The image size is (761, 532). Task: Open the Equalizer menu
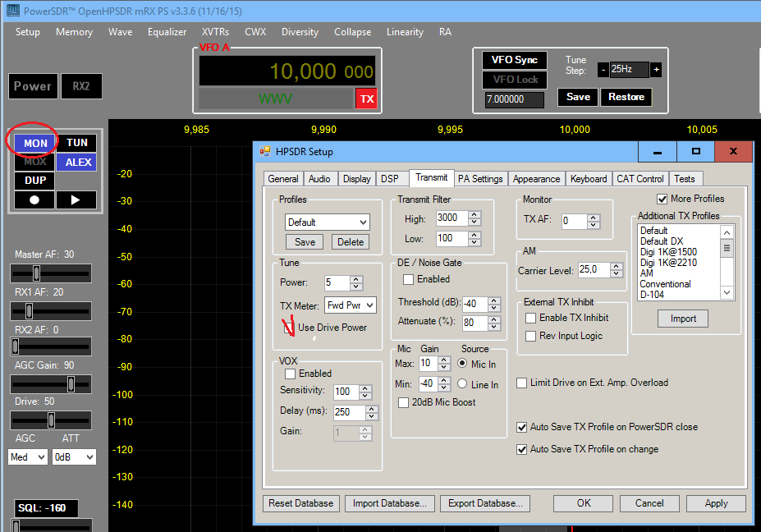(167, 32)
